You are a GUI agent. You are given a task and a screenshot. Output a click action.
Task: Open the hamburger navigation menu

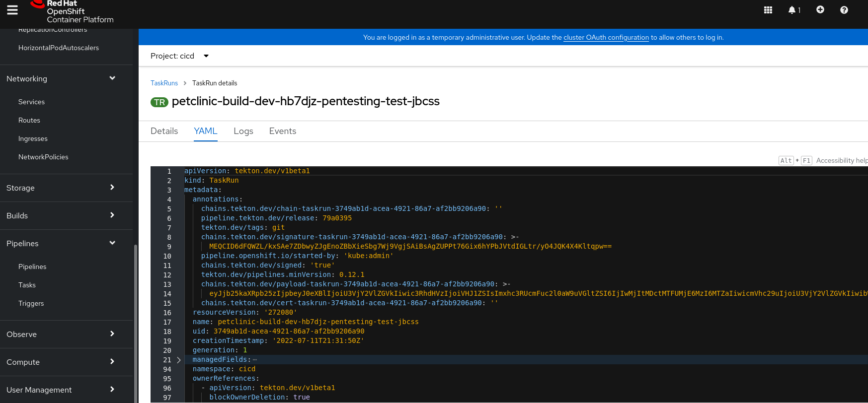tap(12, 10)
